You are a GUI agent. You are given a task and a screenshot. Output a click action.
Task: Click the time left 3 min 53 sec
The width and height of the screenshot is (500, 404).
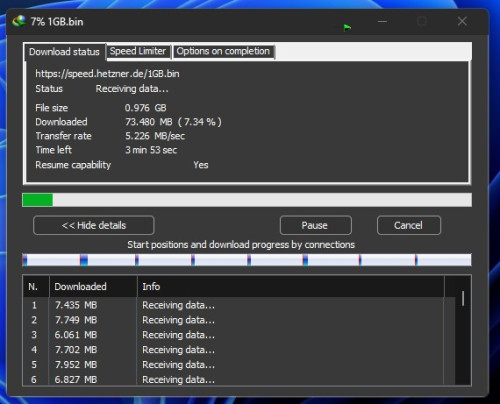coord(151,150)
